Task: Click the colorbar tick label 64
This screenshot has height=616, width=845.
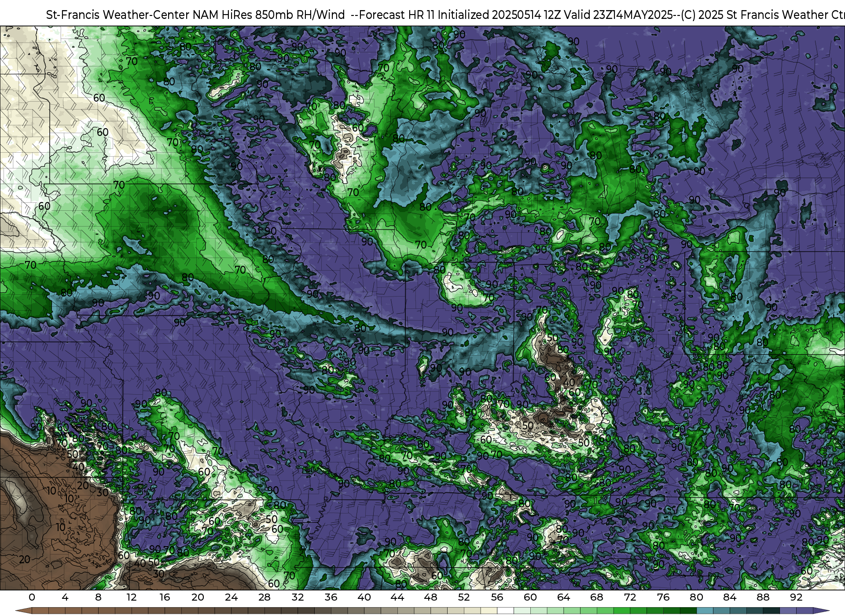Action: pos(563,598)
